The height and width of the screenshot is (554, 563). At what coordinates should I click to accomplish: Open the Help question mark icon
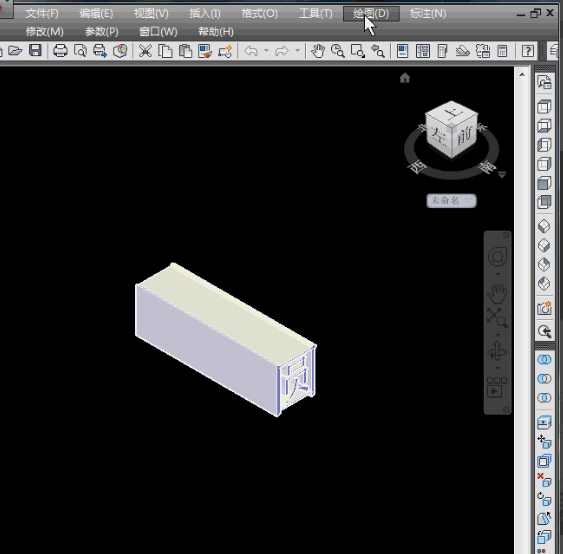[x=527, y=51]
